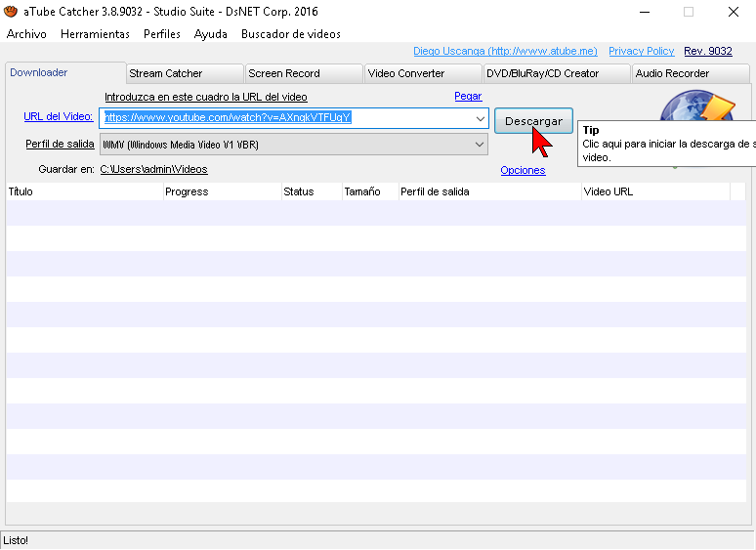Close the aTube Catcher window
756x550 pixels.
[734, 12]
